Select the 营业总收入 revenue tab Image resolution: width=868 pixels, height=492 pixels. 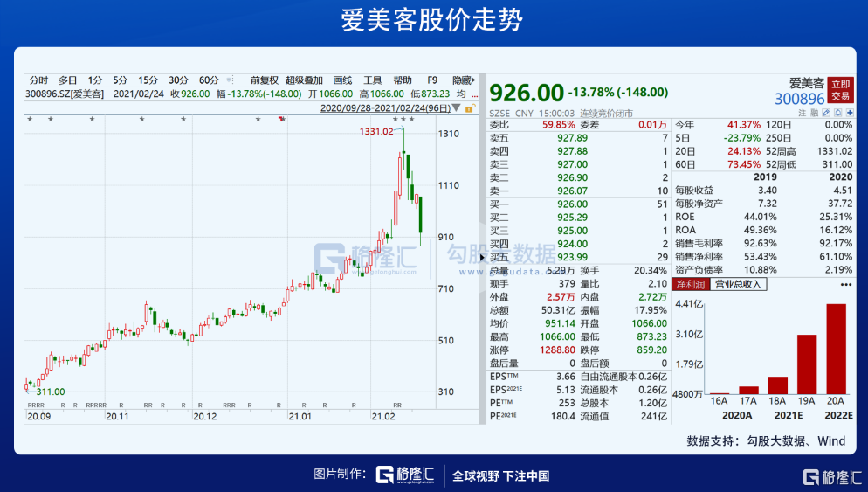[x=738, y=284]
